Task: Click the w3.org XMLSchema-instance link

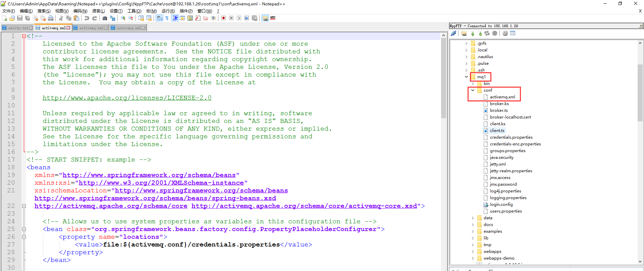Action: point(161,183)
